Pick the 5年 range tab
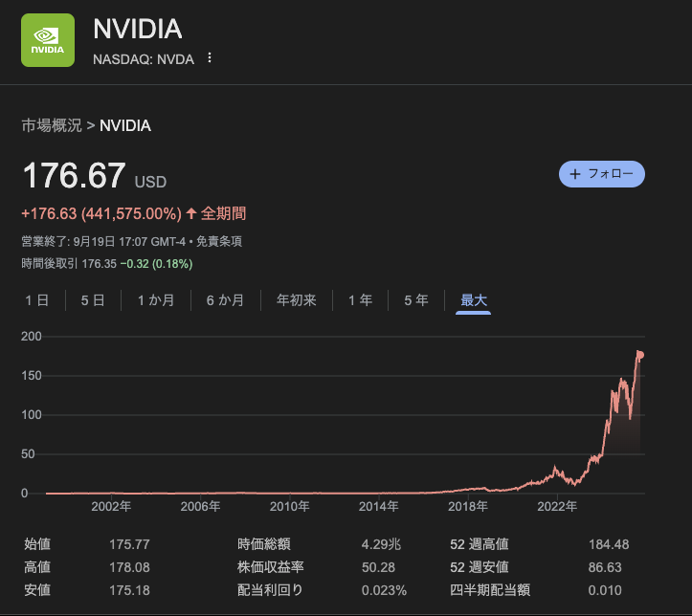Image resolution: width=692 pixels, height=616 pixels. (416, 300)
